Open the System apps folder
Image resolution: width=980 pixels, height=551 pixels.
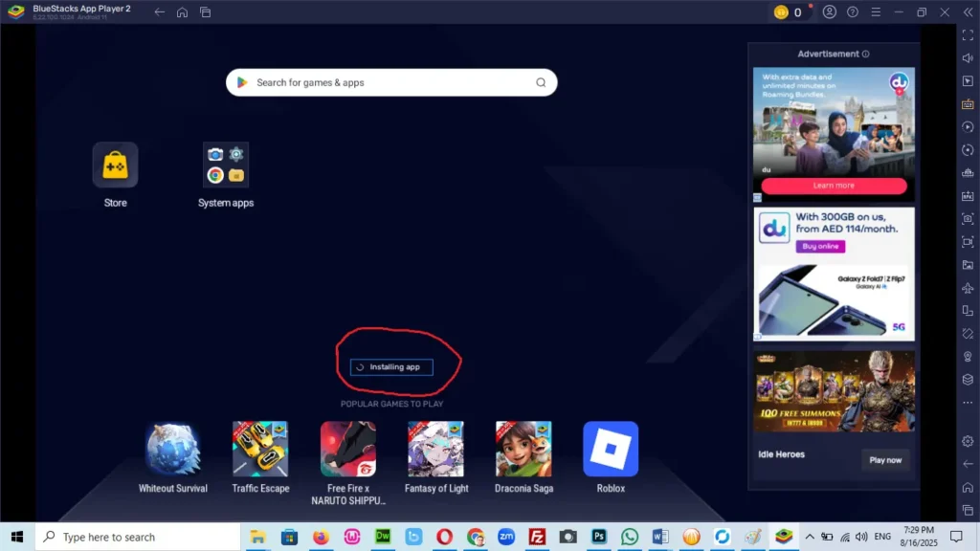coord(226,165)
